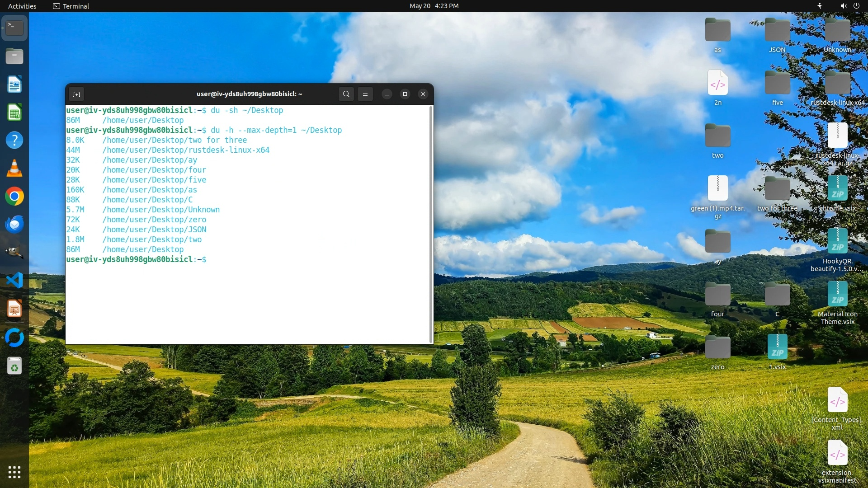868x488 pixels.
Task: Open the clock and calendar panel
Action: [x=434, y=6]
